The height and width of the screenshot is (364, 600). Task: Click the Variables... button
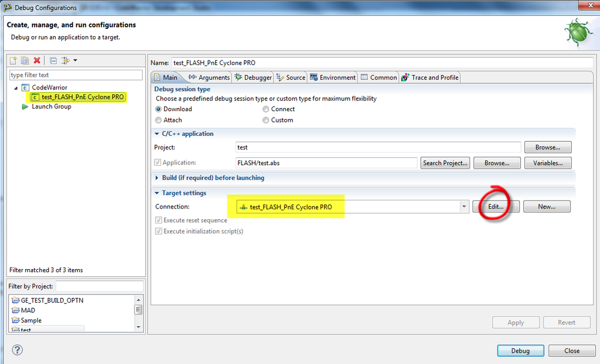pos(548,163)
